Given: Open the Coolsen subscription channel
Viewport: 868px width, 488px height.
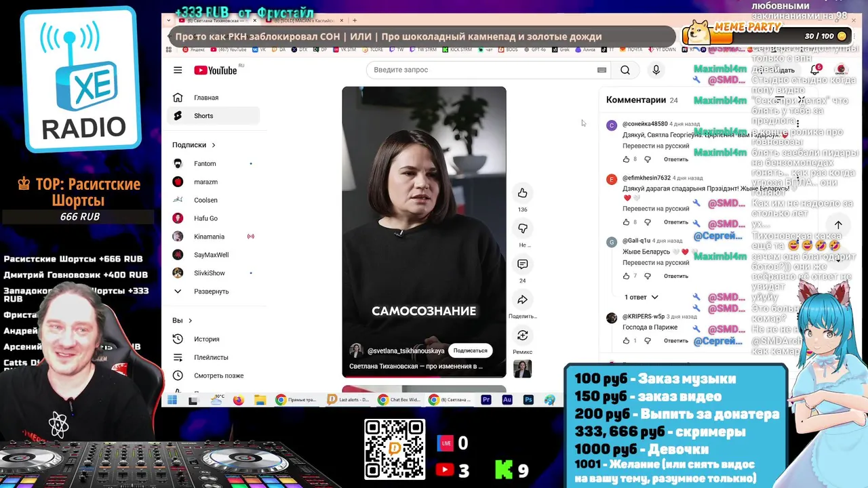Looking at the screenshot, I should 213,200.
